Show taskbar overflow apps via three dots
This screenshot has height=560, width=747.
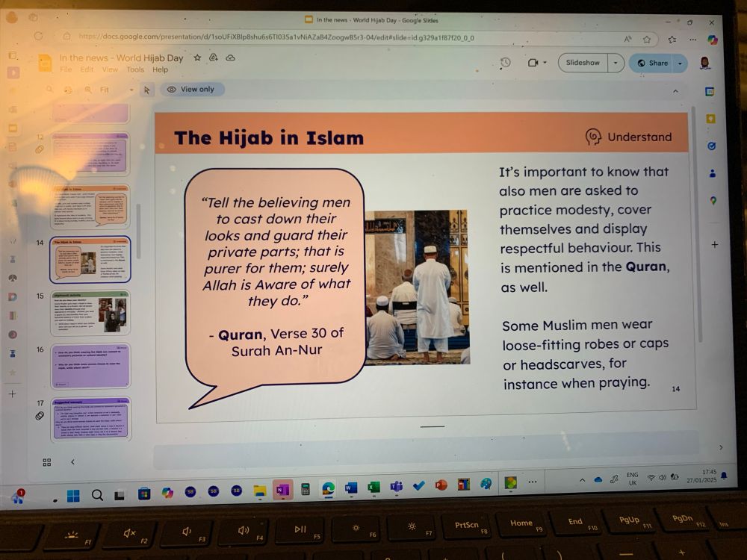[533, 482]
